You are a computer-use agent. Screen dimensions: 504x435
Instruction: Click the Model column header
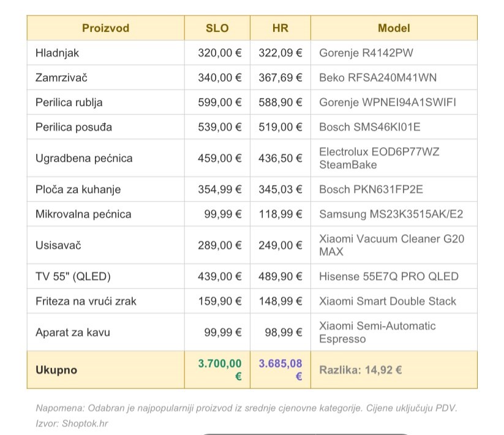[x=394, y=28]
